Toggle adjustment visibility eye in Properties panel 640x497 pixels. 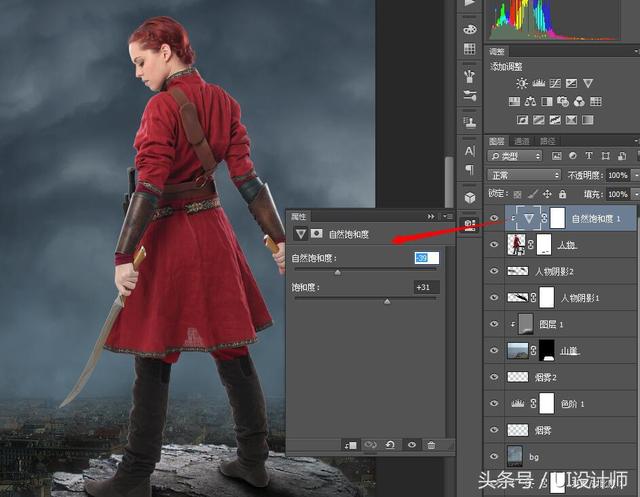(x=411, y=445)
